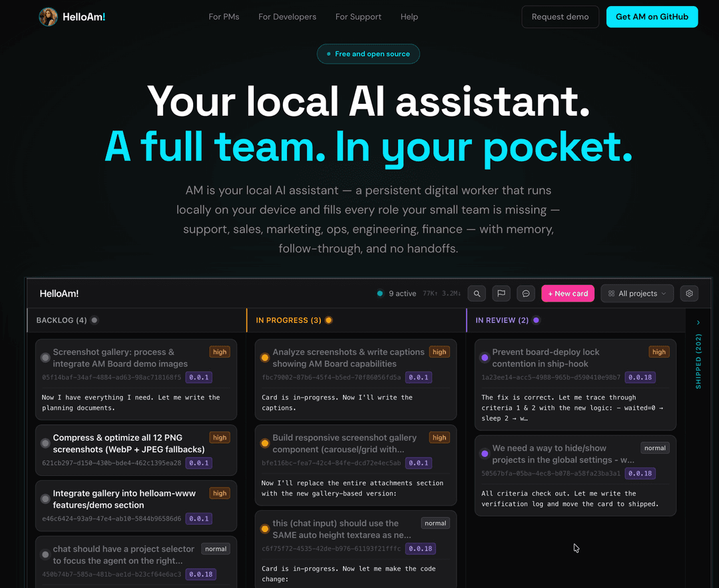This screenshot has height=588, width=719.
Task: Click the 0.0.18 version tag on Prevent board-deploy card
Action: [x=640, y=378]
